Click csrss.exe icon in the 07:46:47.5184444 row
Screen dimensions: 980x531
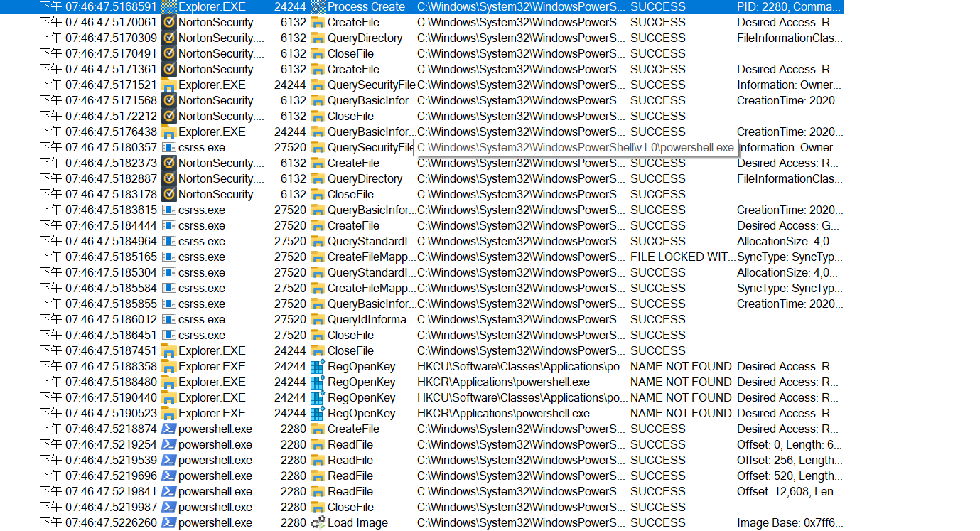tap(169, 226)
